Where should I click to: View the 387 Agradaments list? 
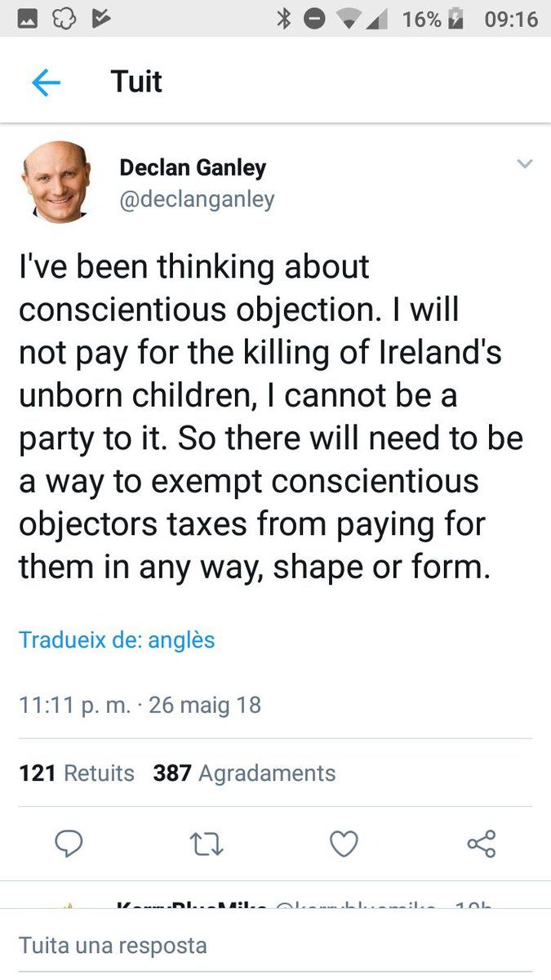point(244,773)
